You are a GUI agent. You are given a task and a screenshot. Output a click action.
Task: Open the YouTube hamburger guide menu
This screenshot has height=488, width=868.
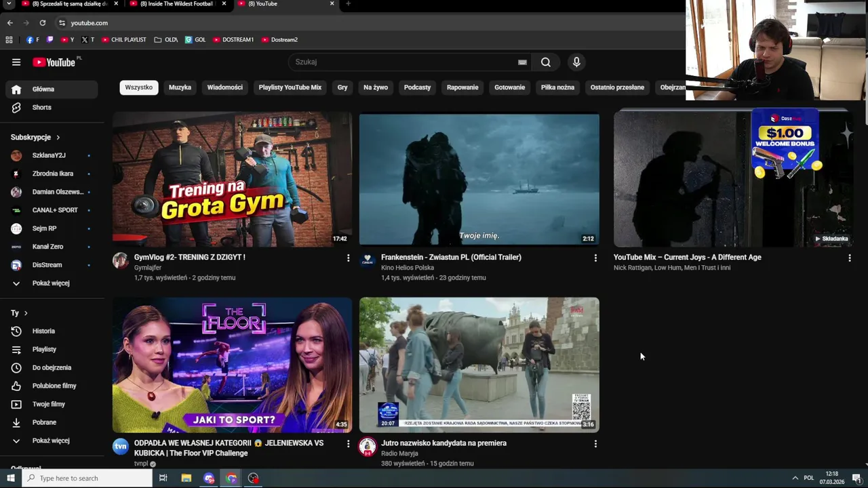[x=16, y=62]
